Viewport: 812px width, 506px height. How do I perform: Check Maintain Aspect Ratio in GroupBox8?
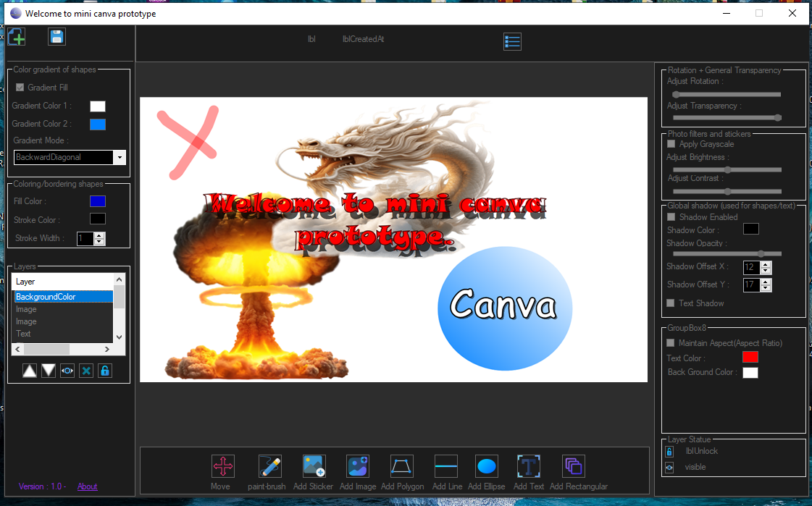(x=671, y=342)
